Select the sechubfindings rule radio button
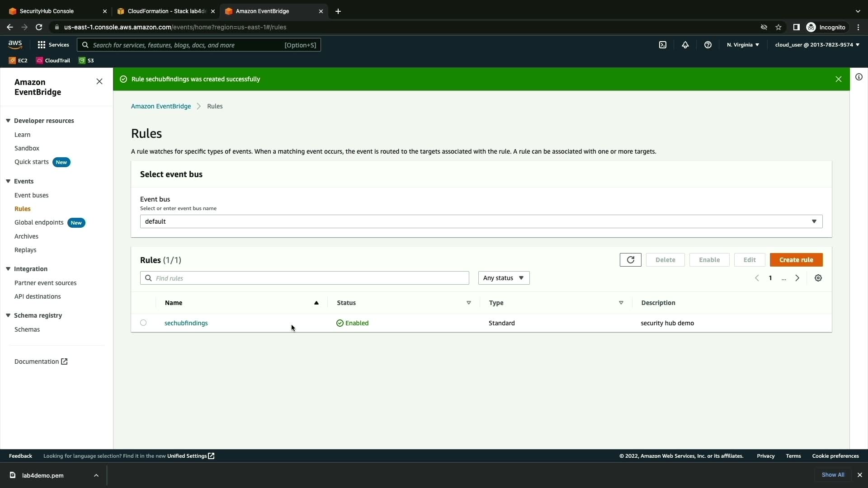This screenshot has height=488, width=868. pos(143,323)
